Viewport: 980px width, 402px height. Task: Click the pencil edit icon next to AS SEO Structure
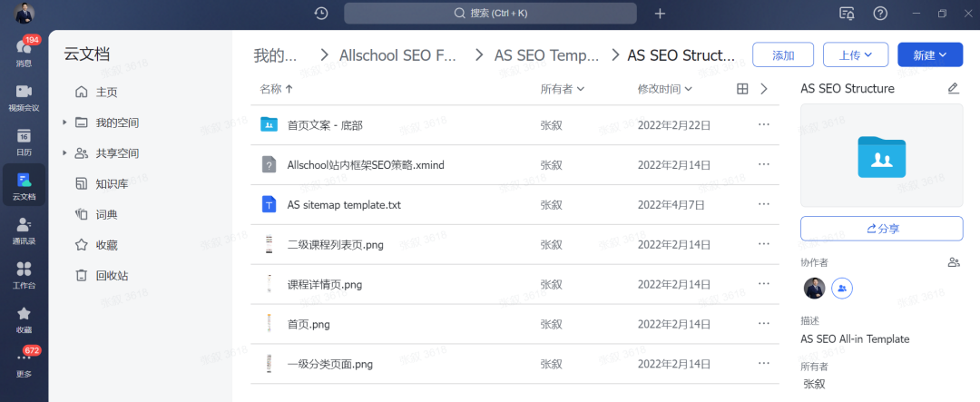pos(953,88)
